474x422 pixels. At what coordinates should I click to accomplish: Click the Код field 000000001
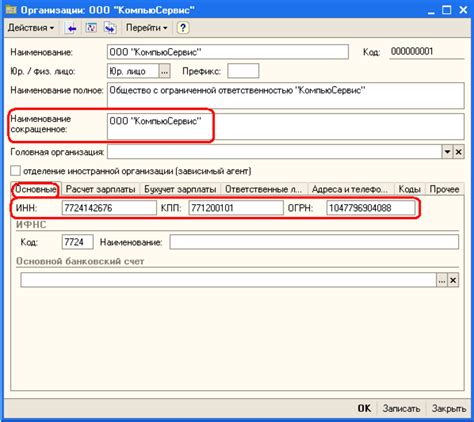(x=427, y=52)
